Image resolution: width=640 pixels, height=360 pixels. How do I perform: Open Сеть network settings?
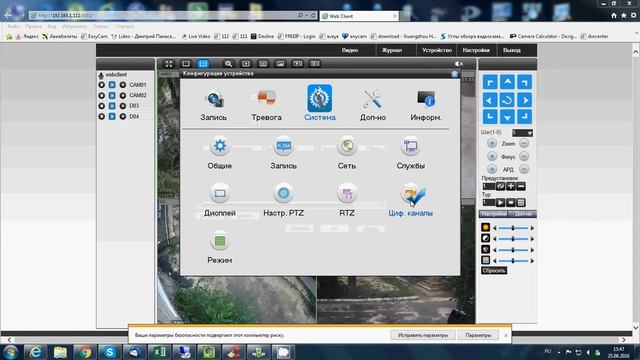pyautogui.click(x=347, y=153)
